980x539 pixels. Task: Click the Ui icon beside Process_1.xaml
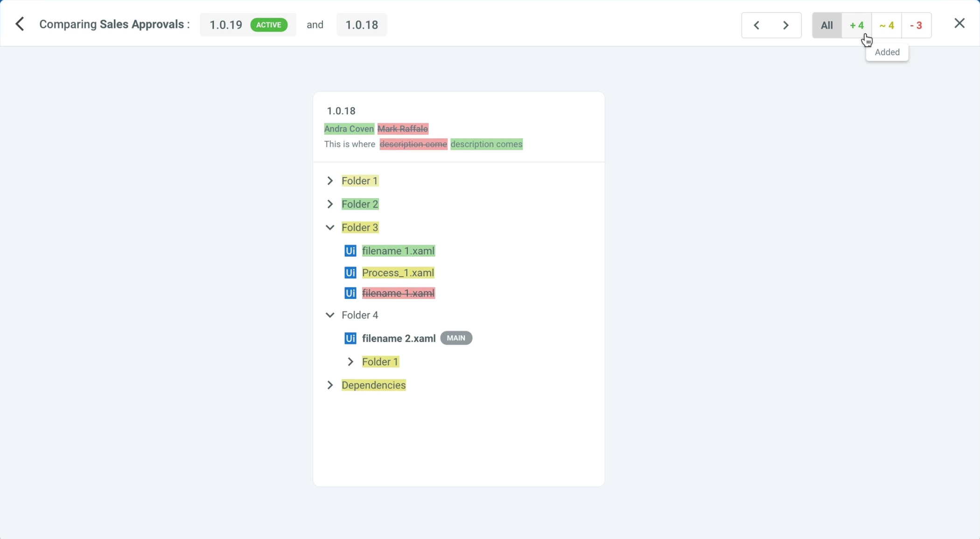350,273
